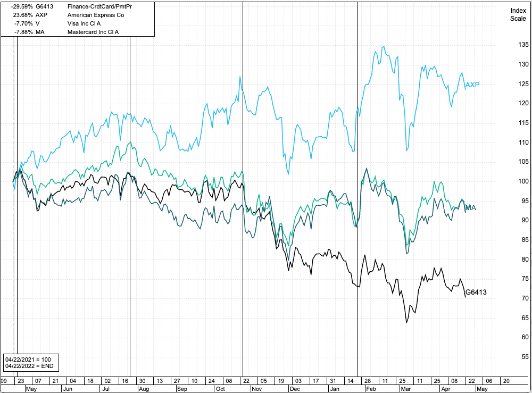Click the 23.68% change value in legend
Image resolution: width=532 pixels, height=393 pixels.
(x=23, y=15)
